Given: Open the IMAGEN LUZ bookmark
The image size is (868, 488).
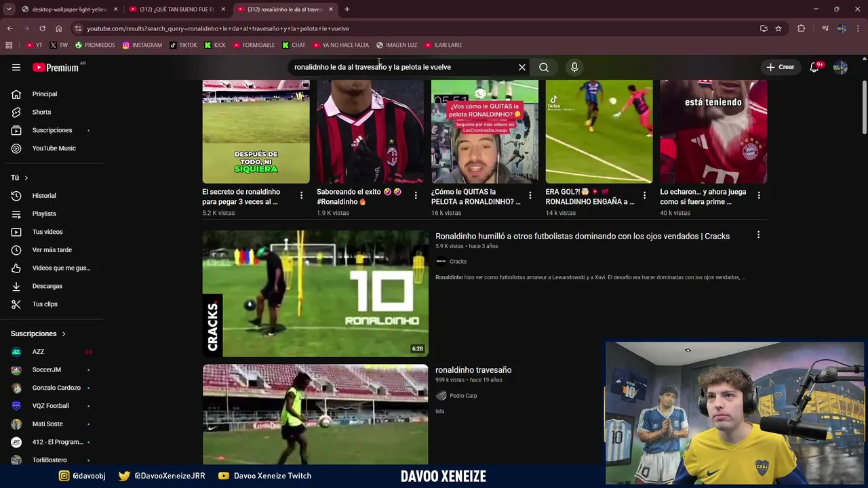Looking at the screenshot, I should 397,45.
